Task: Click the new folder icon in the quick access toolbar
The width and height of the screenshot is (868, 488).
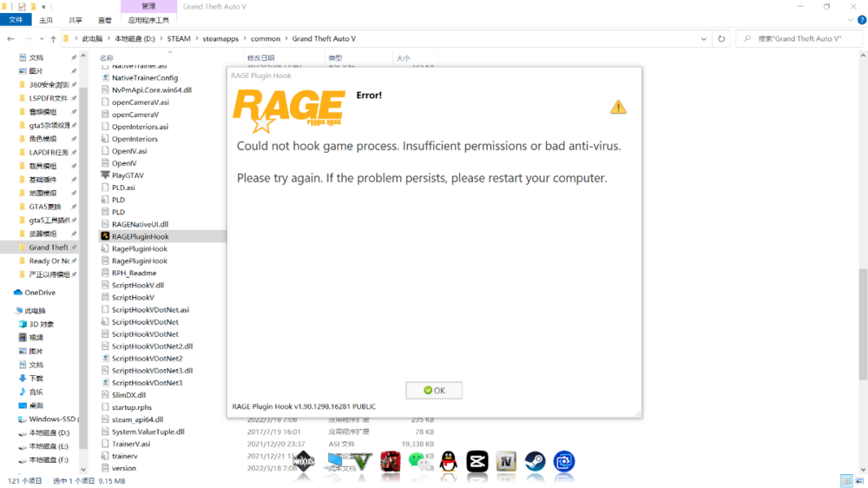Action: [33, 7]
